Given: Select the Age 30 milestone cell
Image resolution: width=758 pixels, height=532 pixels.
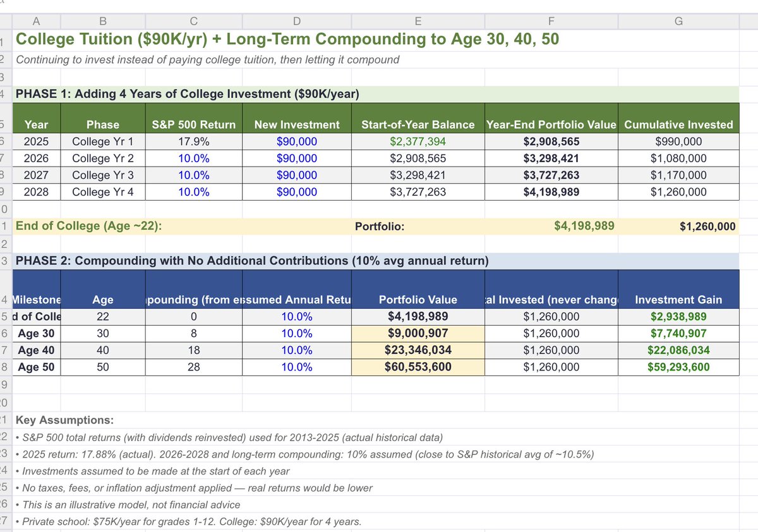Looking at the screenshot, I should (x=36, y=333).
